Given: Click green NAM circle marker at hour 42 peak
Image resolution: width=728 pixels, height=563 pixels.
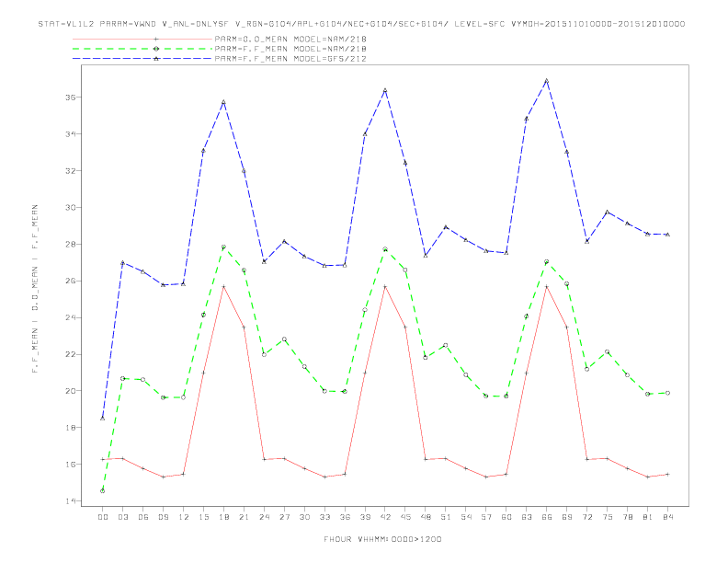Looking at the screenshot, I should [385, 249].
